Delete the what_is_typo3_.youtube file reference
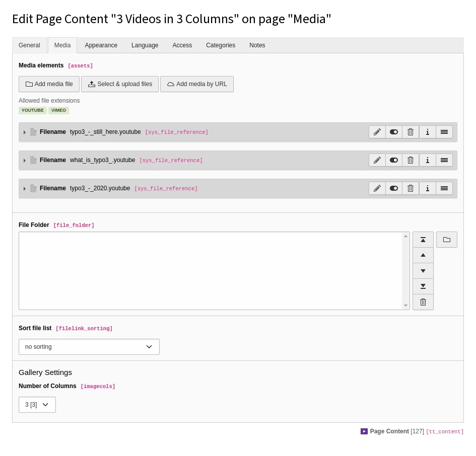Viewport: 476px width, 456px height. 411,160
